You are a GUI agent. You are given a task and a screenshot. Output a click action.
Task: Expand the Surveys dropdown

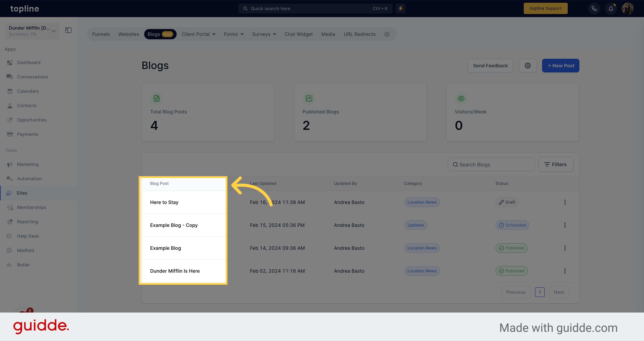coord(264,34)
